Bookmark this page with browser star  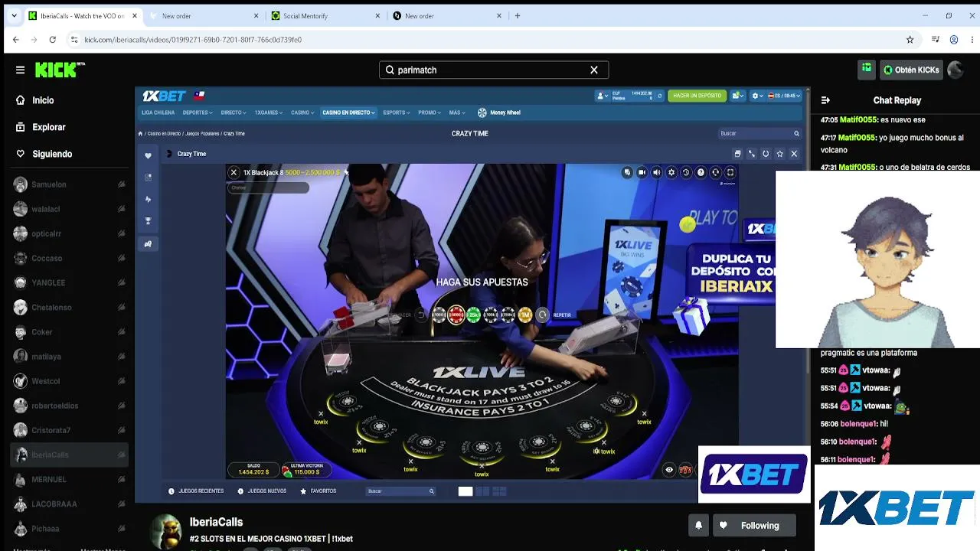pos(910,40)
